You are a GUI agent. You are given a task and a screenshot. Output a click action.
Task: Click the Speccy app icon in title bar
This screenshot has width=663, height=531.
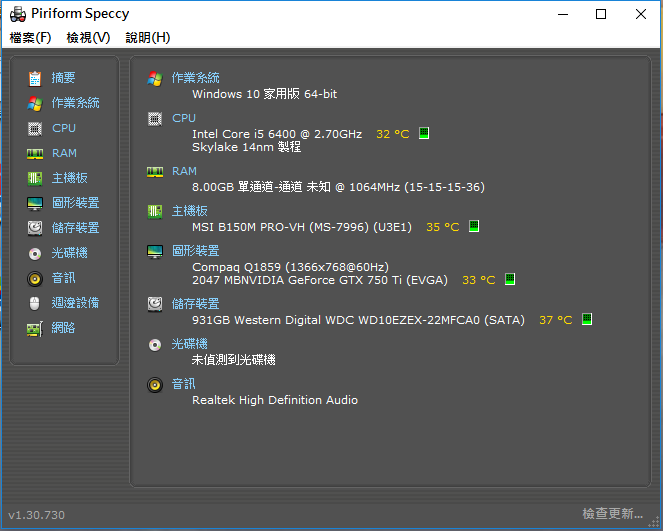(x=18, y=14)
